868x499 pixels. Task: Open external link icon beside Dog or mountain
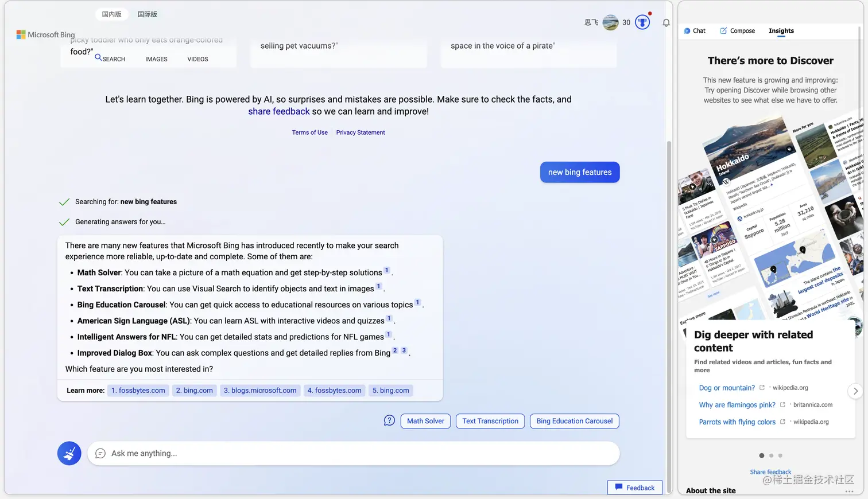click(762, 388)
